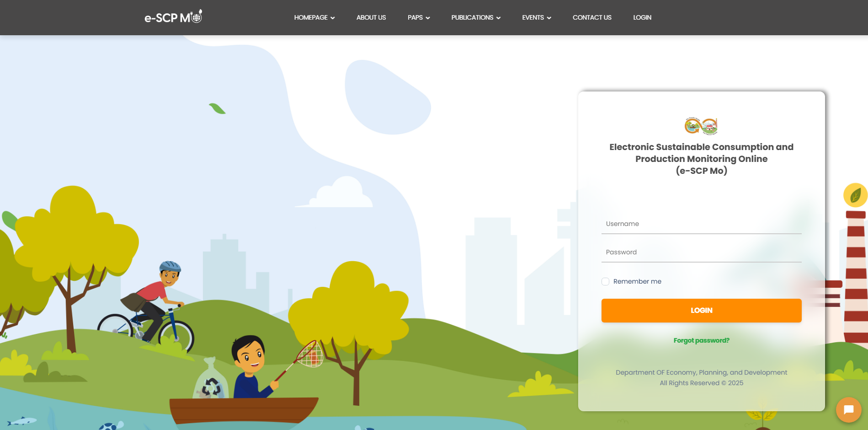Click the Forgot password? link

tap(701, 340)
